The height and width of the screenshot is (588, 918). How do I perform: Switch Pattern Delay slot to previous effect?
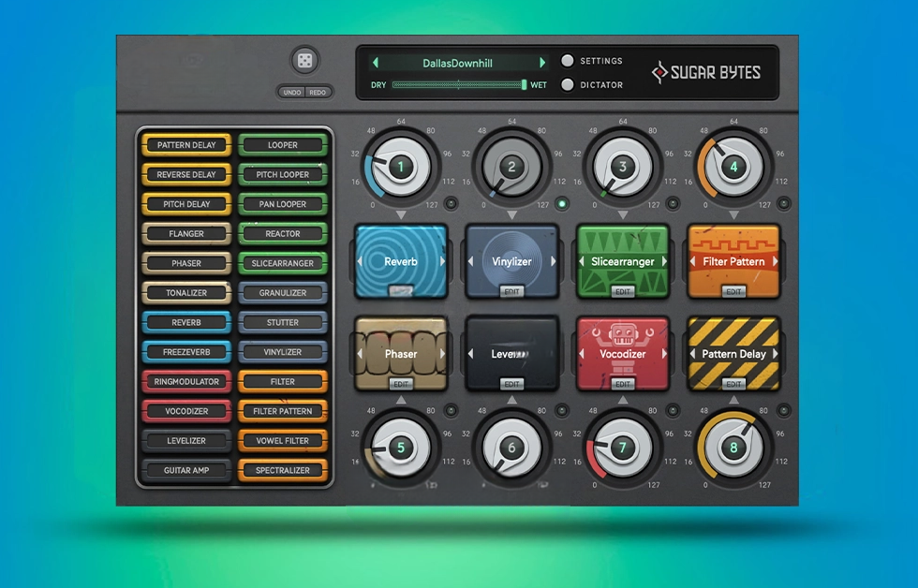[692, 354]
